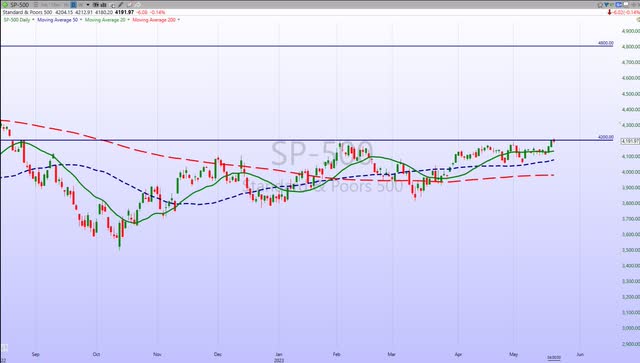Click the chain link icon in toolbar

point(138,5)
